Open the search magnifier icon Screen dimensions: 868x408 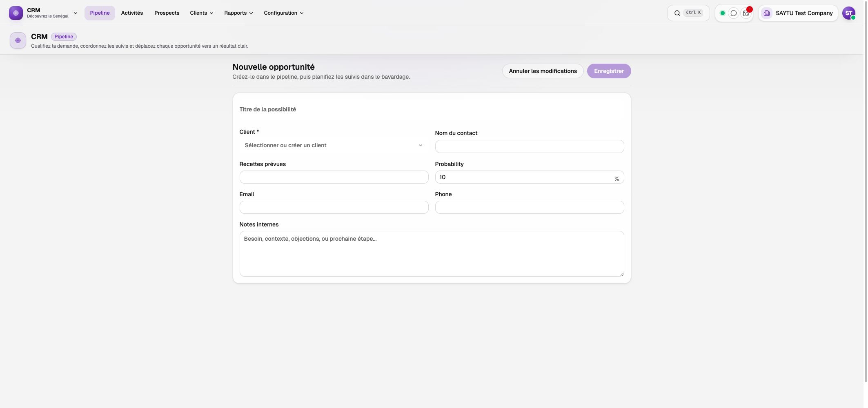click(x=677, y=13)
